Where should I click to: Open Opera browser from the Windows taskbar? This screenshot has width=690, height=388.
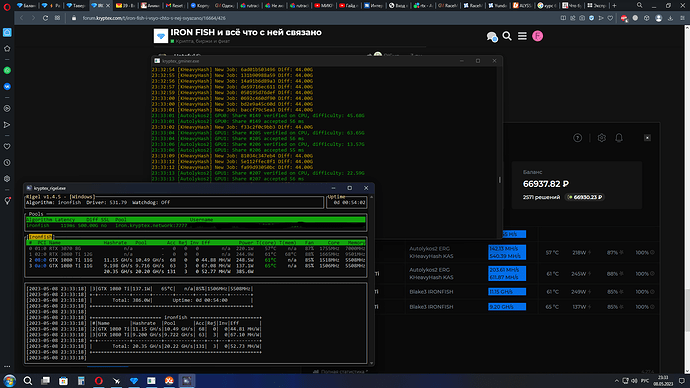99,381
